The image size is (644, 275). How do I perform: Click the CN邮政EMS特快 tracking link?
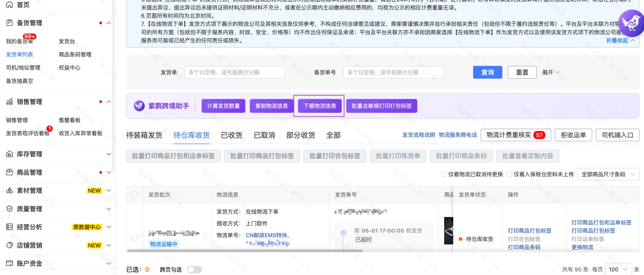[267, 235]
